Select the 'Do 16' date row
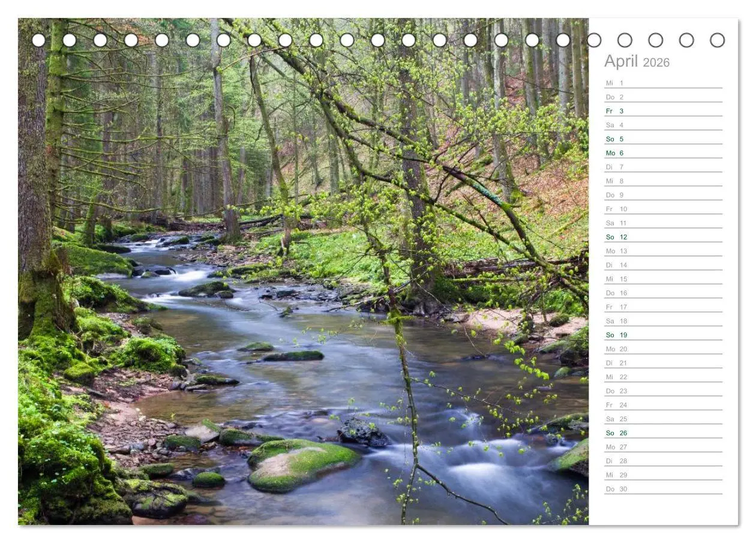756x543 pixels. coord(663,292)
